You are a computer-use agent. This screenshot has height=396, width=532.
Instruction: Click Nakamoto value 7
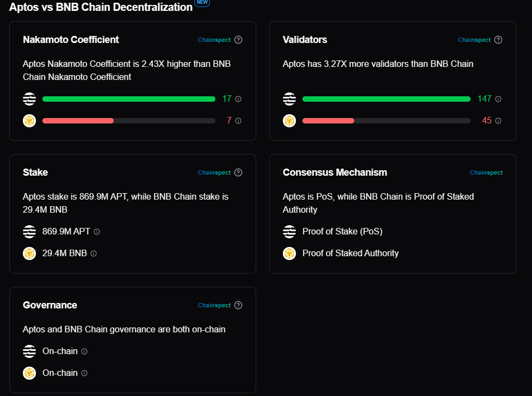click(x=229, y=120)
